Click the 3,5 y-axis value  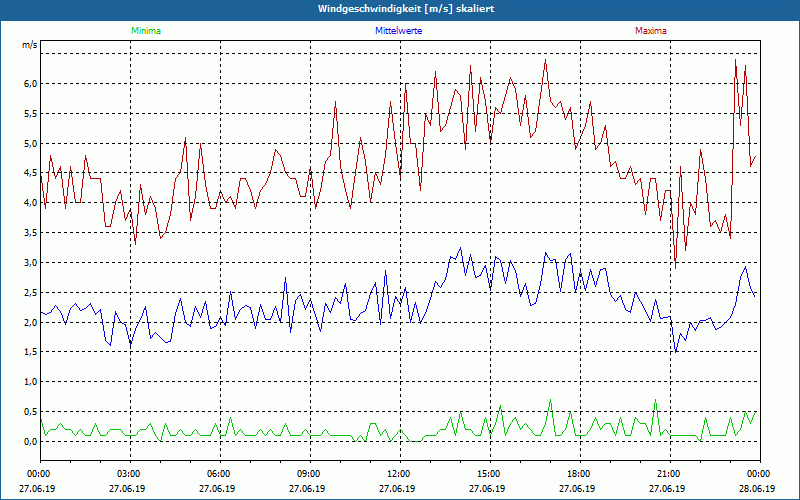pyautogui.click(x=31, y=233)
